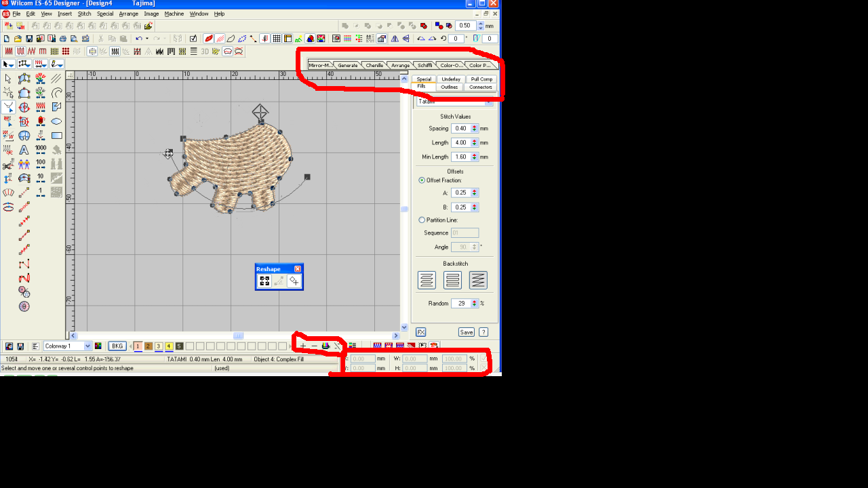Open the fill type Tatami dropdown
The height and width of the screenshot is (488, 868).
tap(489, 102)
